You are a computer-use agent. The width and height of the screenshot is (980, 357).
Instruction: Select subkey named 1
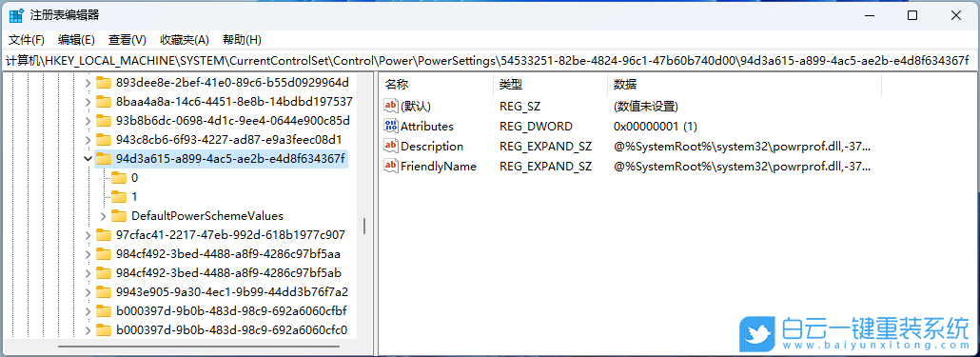(134, 197)
